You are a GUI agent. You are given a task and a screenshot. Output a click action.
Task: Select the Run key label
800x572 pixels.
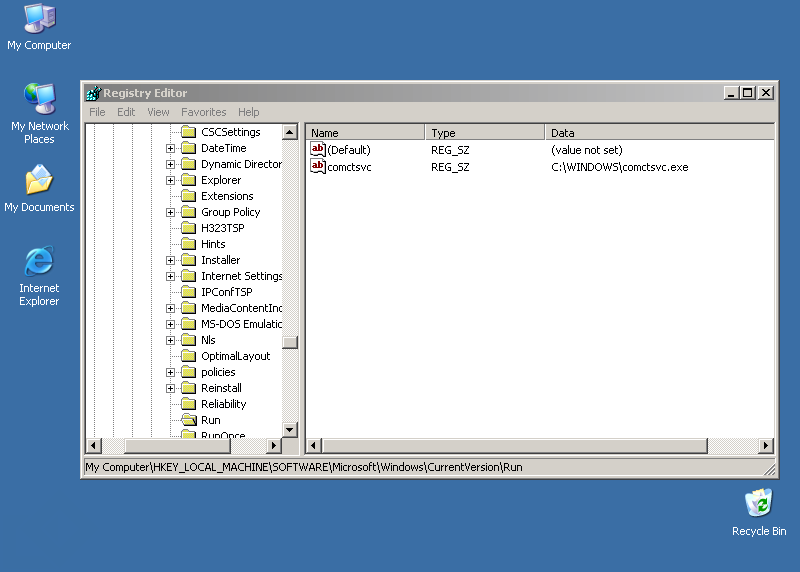[211, 420]
